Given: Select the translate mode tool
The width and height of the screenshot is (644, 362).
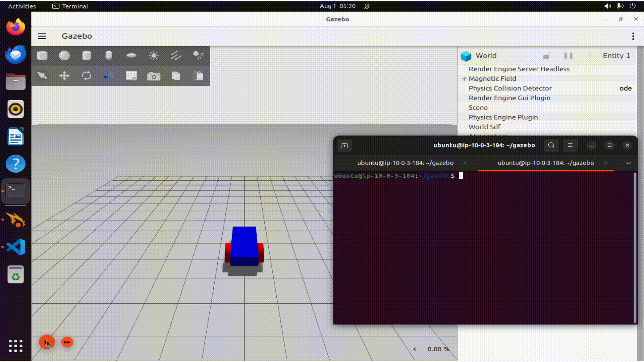Looking at the screenshot, I should pyautogui.click(x=64, y=76).
